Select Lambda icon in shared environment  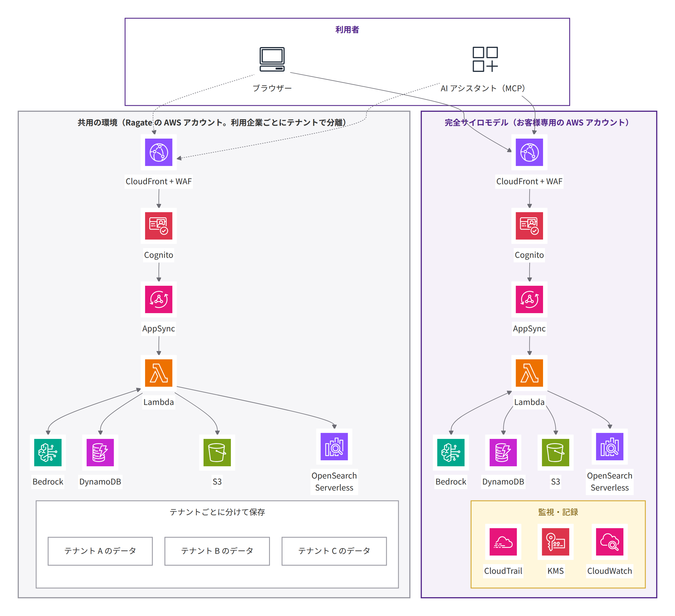click(x=158, y=373)
